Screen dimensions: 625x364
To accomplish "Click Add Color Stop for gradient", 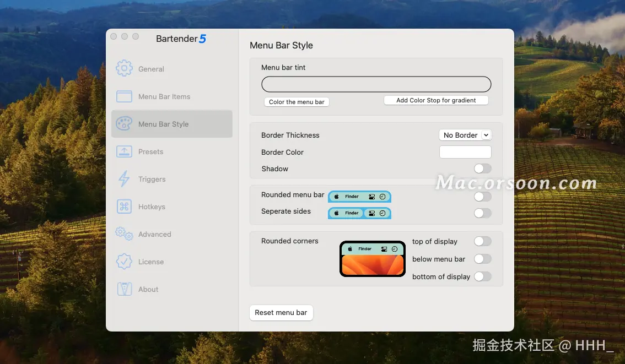I will [436, 100].
